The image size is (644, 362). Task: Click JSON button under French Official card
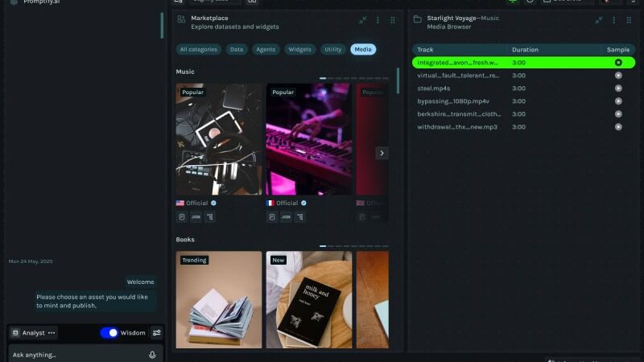(x=286, y=216)
